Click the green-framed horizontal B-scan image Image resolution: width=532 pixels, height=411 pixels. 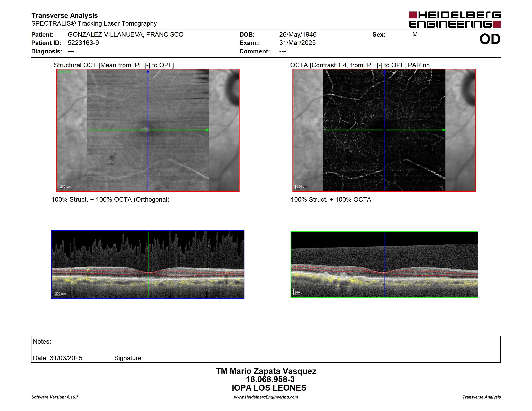click(x=384, y=264)
